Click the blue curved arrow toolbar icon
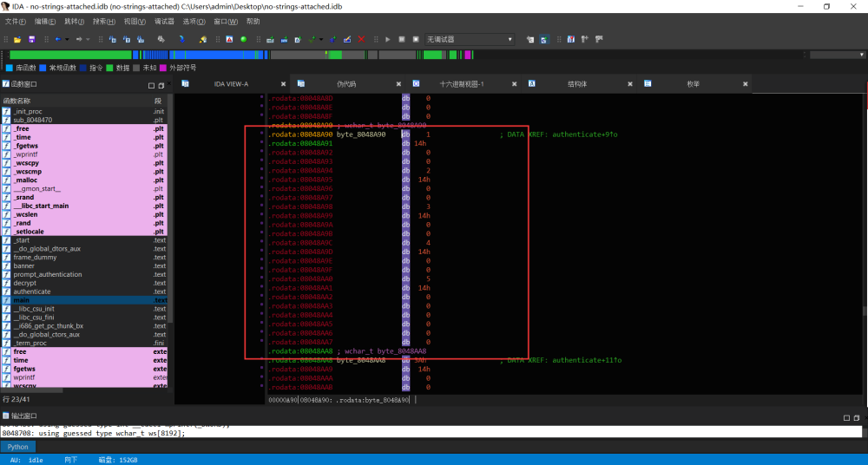 click(181, 39)
